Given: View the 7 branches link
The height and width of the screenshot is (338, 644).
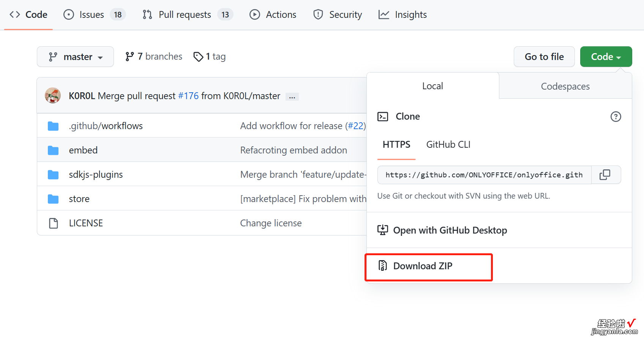Looking at the screenshot, I should [x=154, y=57].
